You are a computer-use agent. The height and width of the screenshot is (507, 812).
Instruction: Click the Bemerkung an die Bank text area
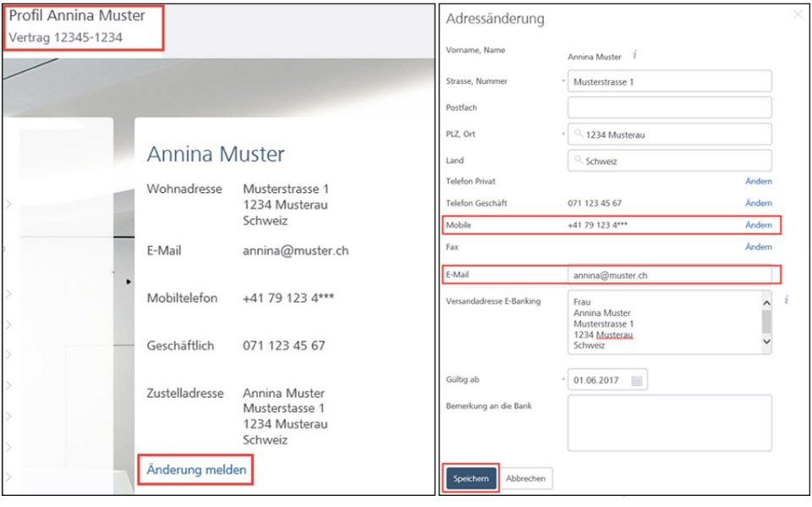click(669, 422)
